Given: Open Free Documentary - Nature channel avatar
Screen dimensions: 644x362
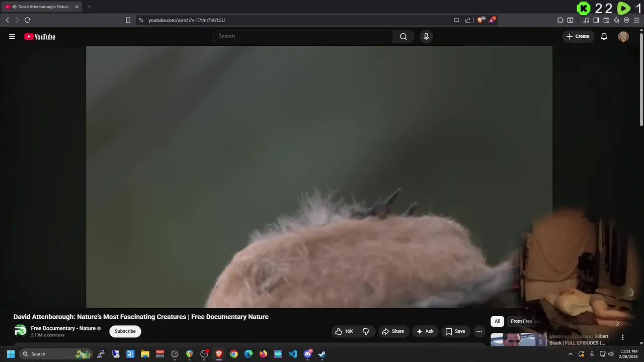Looking at the screenshot, I should click(20, 330).
